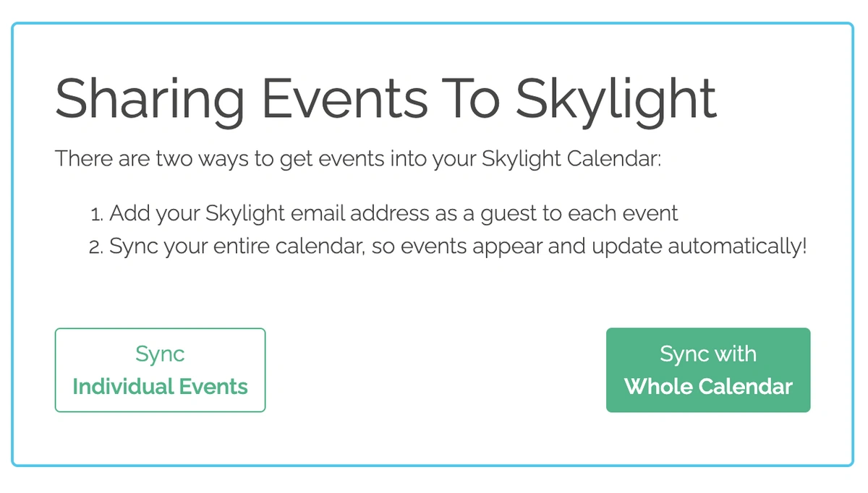The image size is (868, 493).
Task: Click the word Sharing in the heading
Action: [150, 100]
